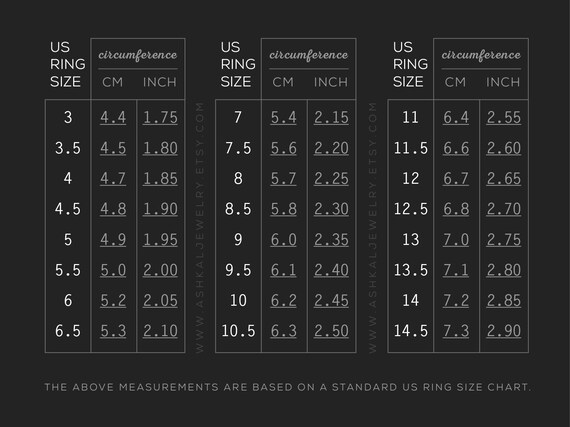Viewport: 570px width, 427px height.
Task: Select the 2.15 inch value
Action: [x=331, y=117]
